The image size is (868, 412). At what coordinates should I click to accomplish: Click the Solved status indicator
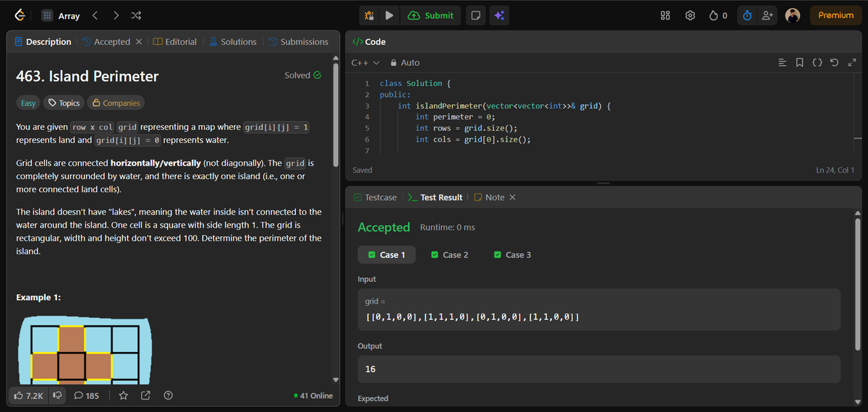303,75
